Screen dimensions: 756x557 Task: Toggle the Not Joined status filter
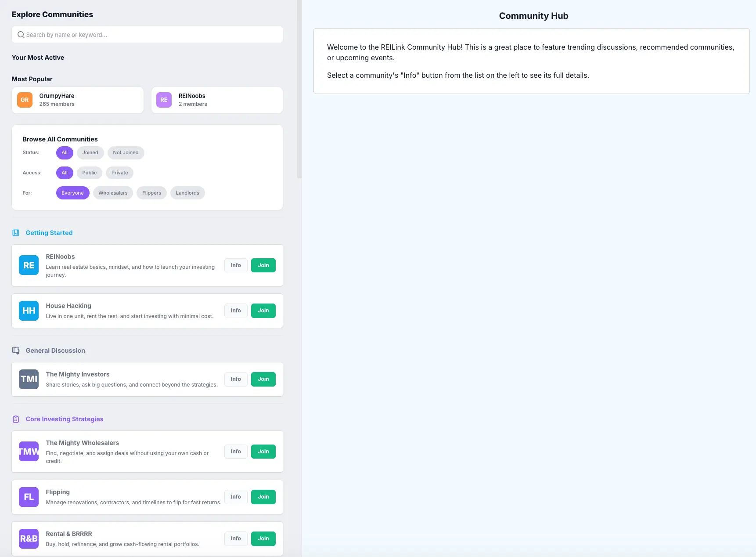126,152
